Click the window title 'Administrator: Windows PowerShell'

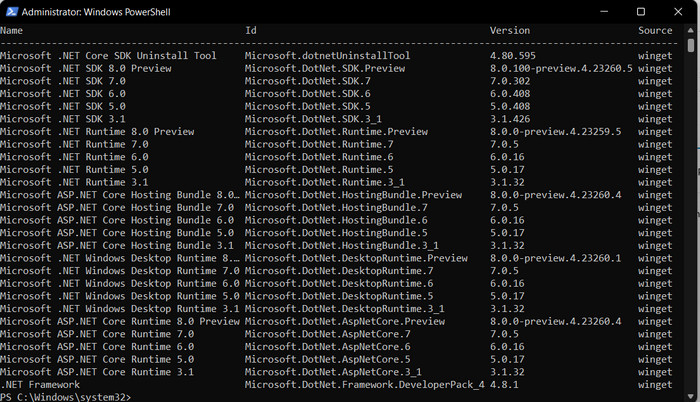pyautogui.click(x=96, y=12)
